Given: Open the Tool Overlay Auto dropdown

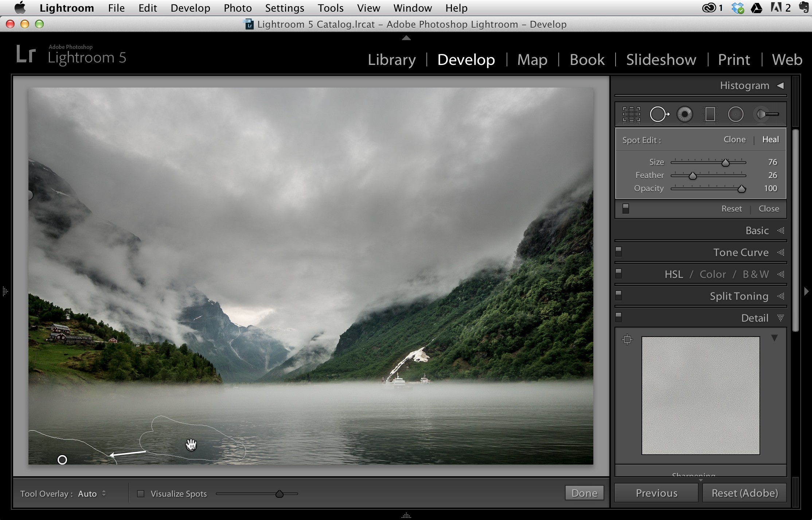Looking at the screenshot, I should click(x=92, y=494).
